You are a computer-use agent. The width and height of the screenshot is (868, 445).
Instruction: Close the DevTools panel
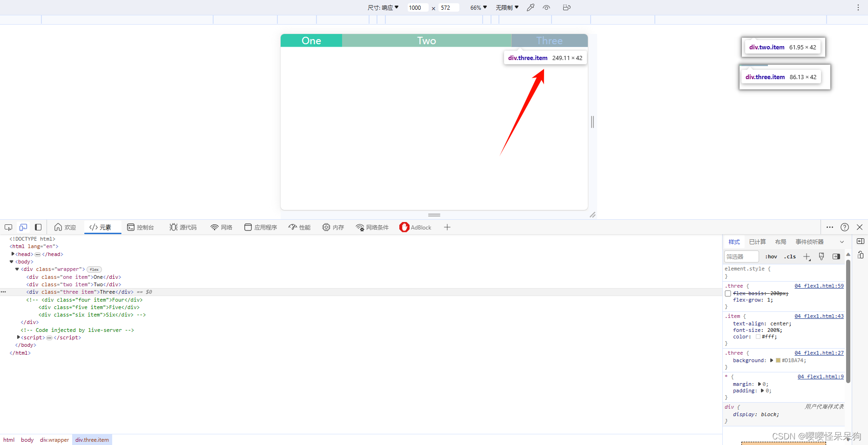click(860, 227)
